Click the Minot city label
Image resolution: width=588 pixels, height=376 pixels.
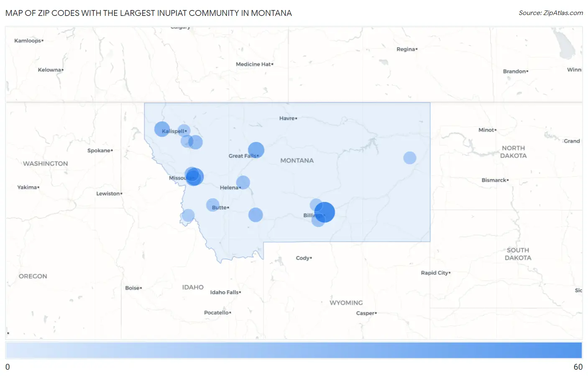(x=488, y=130)
